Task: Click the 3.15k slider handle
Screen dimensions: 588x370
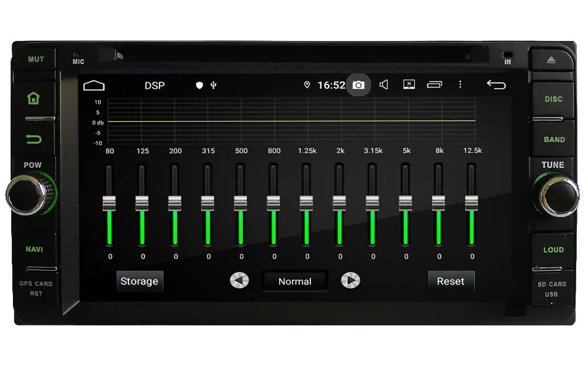Action: [x=372, y=203]
